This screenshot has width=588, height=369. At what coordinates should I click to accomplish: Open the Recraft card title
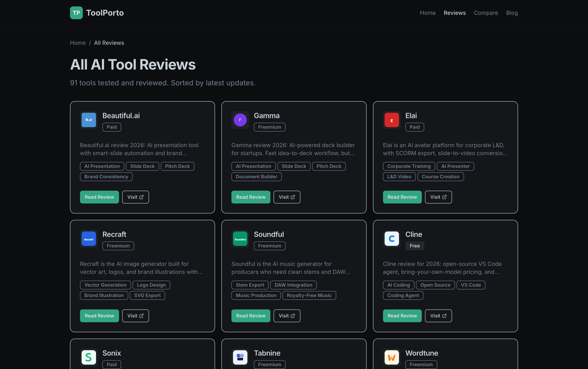[114, 234]
